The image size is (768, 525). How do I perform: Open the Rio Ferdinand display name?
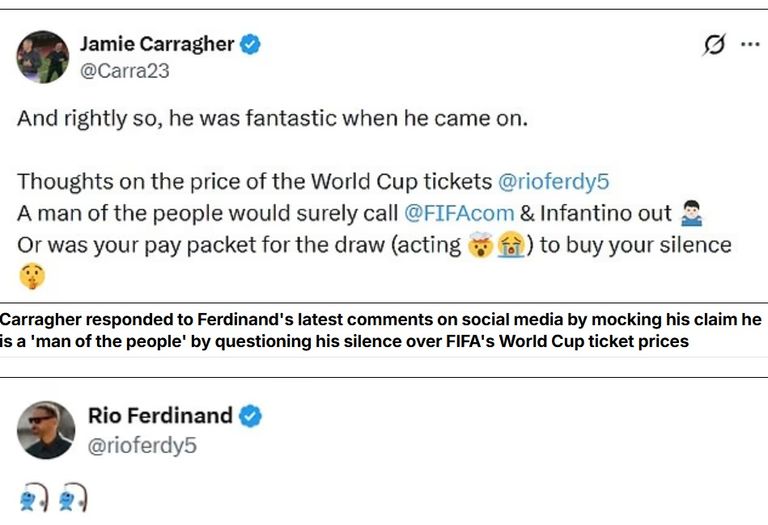[x=160, y=416]
